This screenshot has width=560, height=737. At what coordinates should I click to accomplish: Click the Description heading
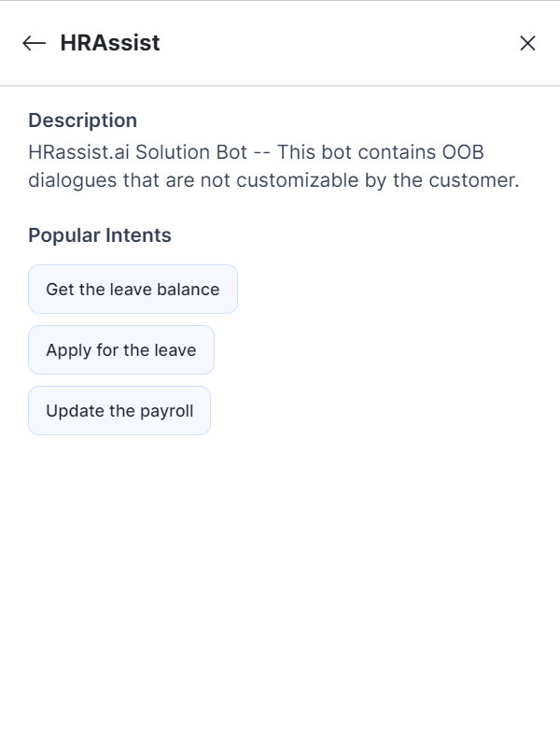point(82,120)
